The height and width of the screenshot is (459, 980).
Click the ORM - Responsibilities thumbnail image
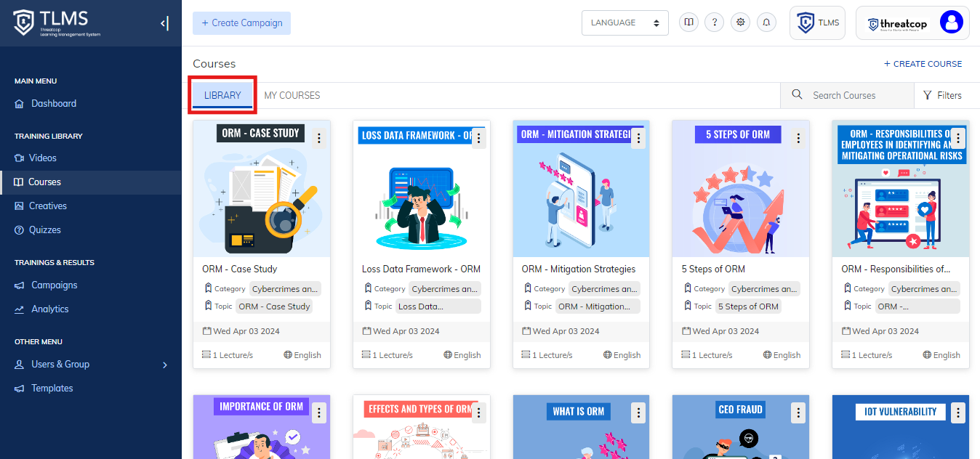pos(901,189)
